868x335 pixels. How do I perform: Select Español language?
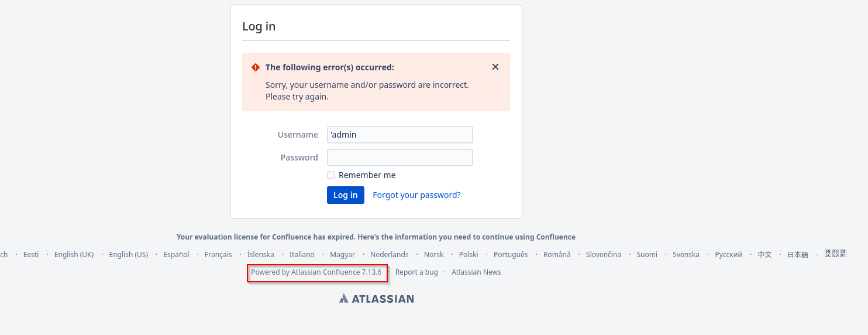pos(176,255)
